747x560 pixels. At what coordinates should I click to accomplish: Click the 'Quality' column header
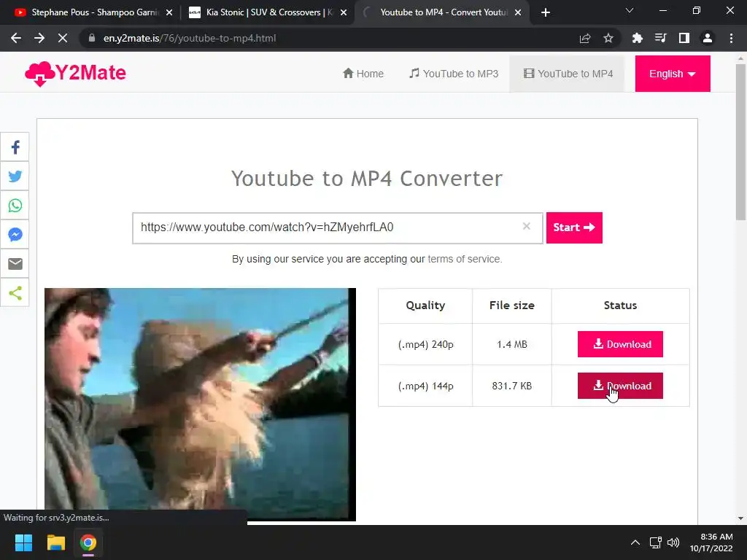pos(425,306)
